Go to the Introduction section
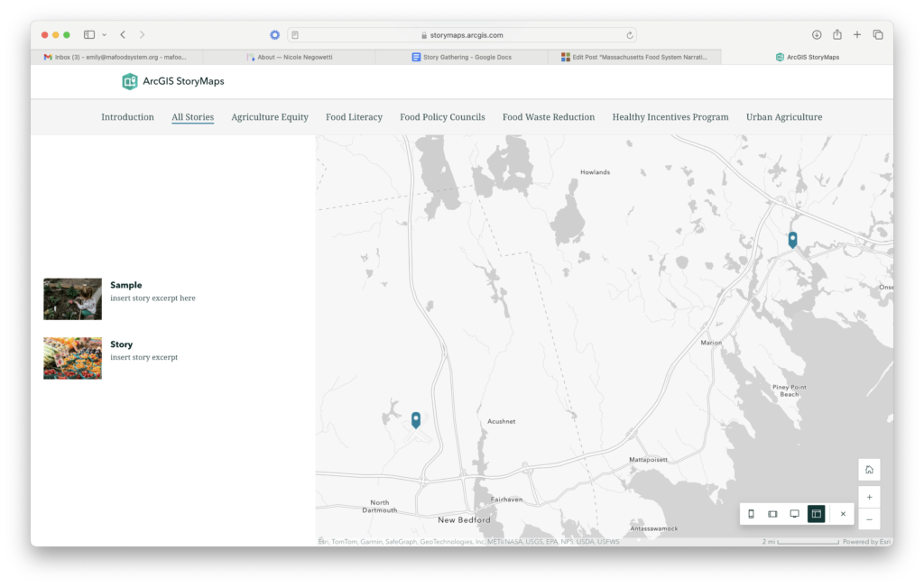The height and width of the screenshot is (587, 924). coord(127,117)
